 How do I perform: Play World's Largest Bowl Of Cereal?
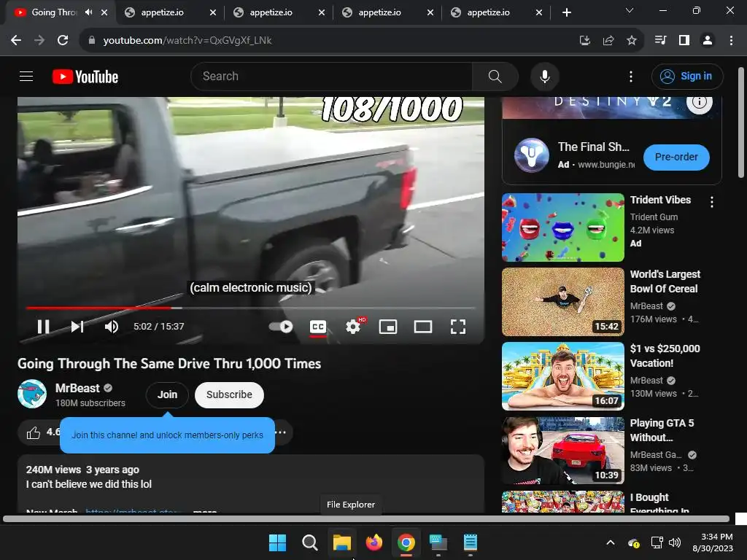click(x=562, y=302)
